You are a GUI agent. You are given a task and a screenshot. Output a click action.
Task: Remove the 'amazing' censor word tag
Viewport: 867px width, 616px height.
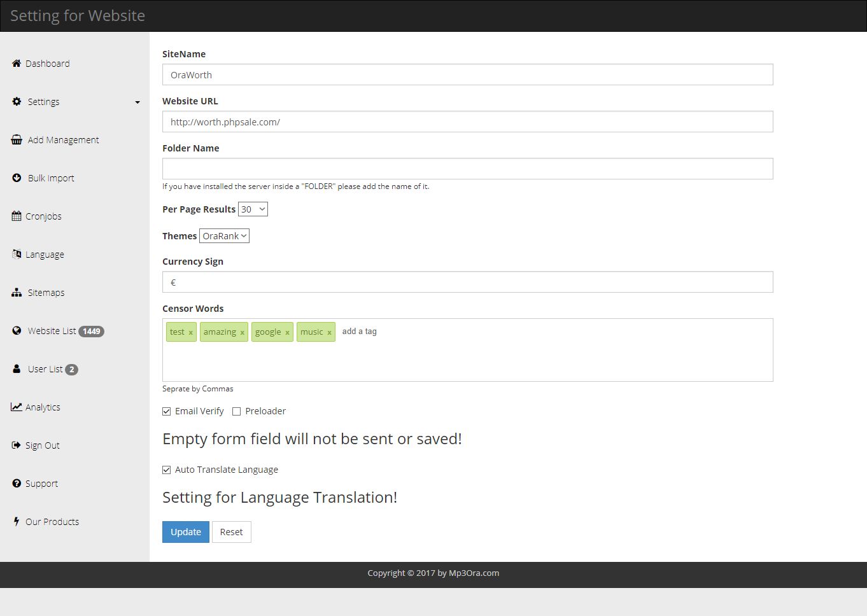point(242,332)
